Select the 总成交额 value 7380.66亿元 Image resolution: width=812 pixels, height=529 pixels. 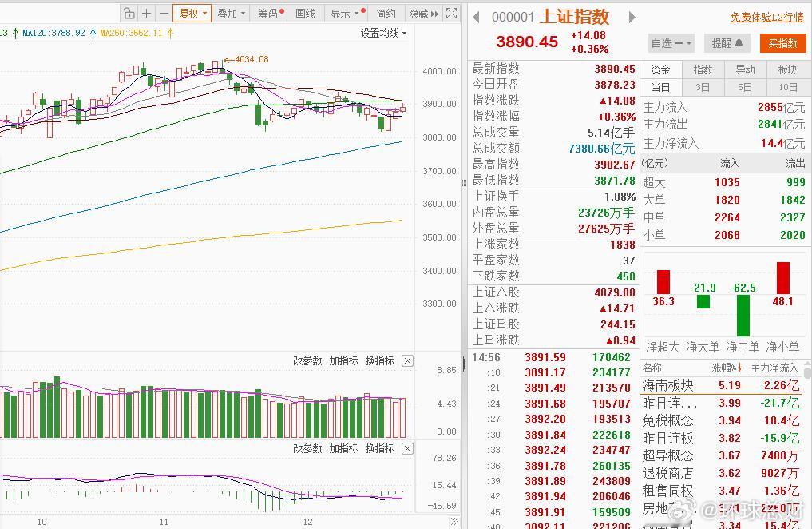[x=602, y=149]
